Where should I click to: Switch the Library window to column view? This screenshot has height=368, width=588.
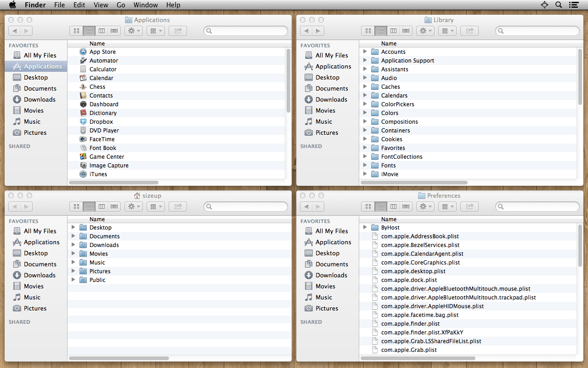(393, 30)
